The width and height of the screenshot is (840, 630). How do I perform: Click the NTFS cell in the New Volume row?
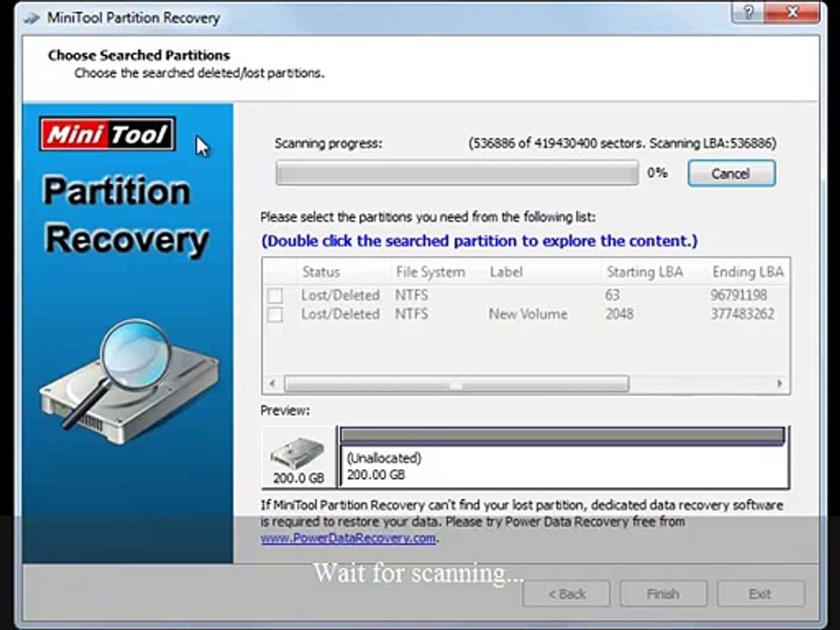tap(411, 314)
